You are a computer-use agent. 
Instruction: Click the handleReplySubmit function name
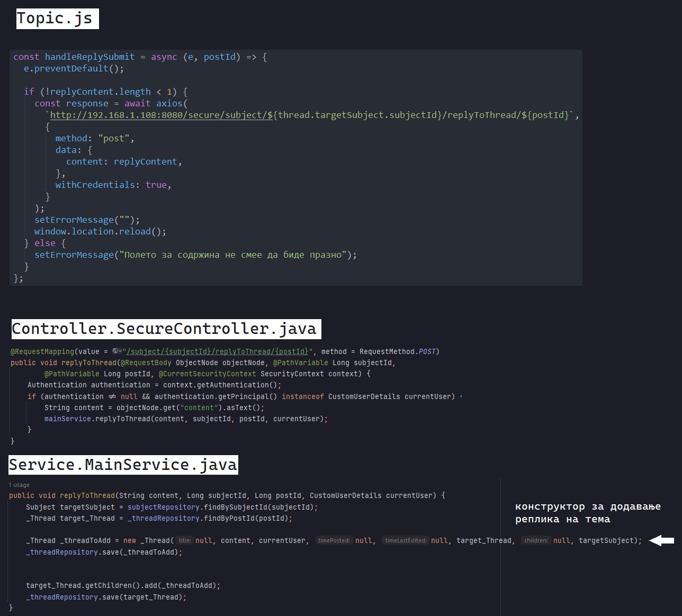[x=89, y=57]
